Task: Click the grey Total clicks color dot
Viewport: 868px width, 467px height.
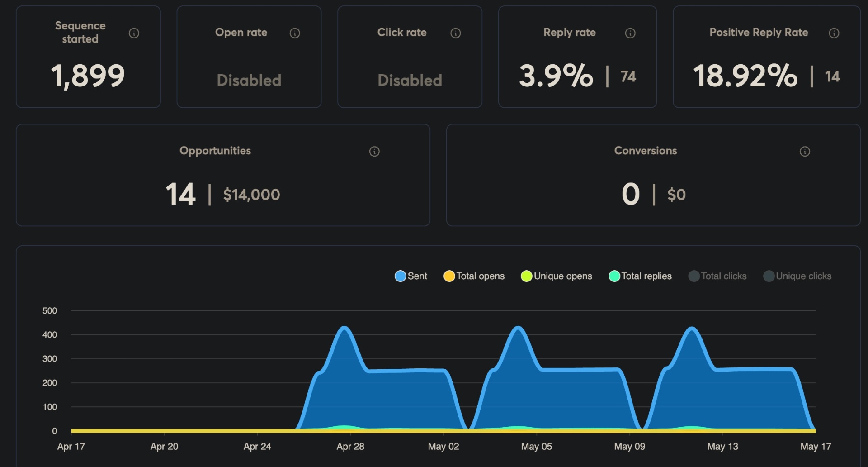Action: [x=694, y=276]
